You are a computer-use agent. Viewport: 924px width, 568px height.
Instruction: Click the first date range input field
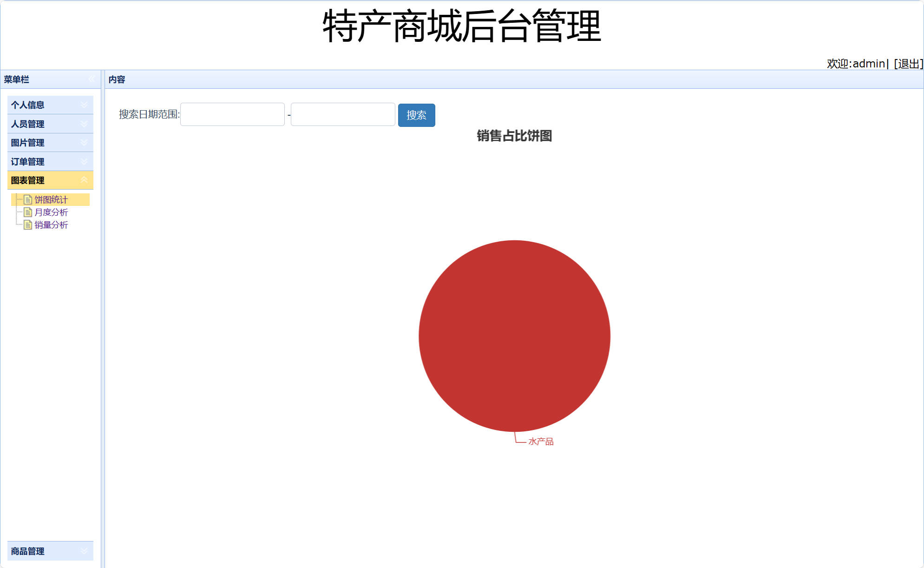point(232,114)
